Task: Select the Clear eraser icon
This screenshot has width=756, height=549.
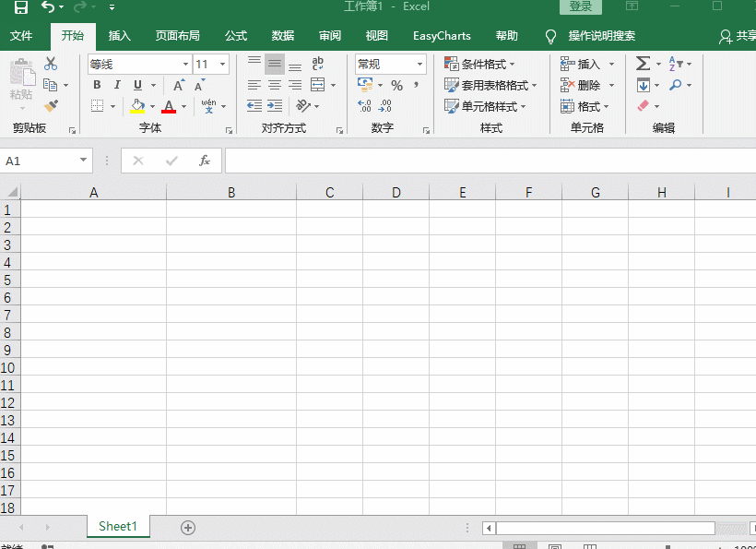Action: [x=644, y=106]
